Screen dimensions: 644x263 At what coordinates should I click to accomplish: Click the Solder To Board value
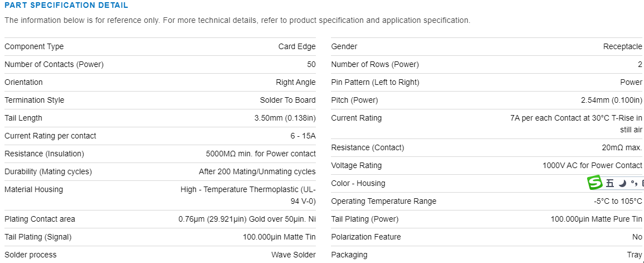(287, 100)
